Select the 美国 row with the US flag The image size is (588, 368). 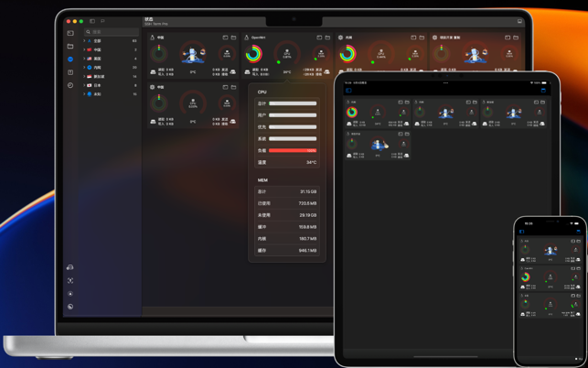111,59
